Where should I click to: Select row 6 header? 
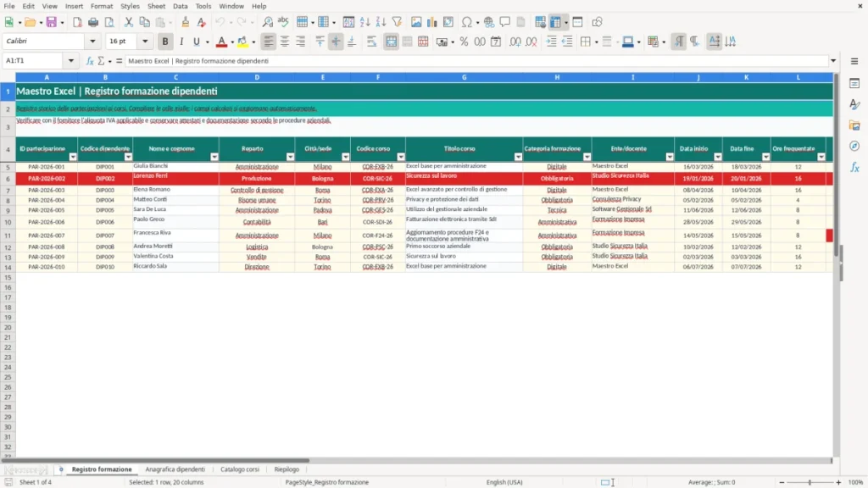tap(8, 179)
